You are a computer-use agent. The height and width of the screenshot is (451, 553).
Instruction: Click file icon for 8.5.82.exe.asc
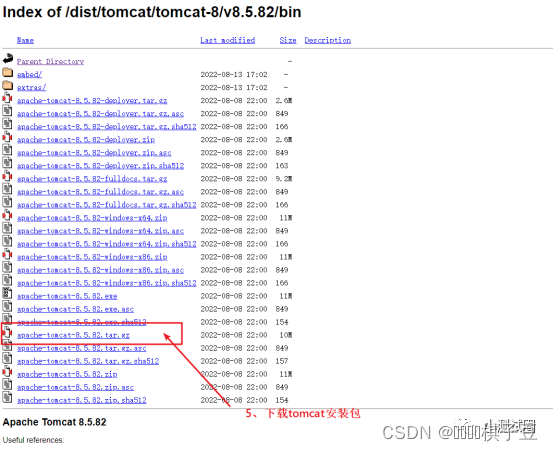coord(7,307)
